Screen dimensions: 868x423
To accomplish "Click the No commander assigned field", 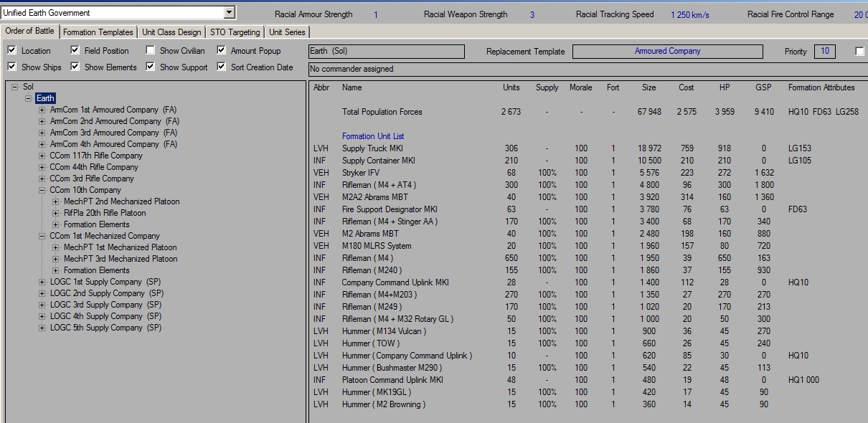I will [588, 69].
